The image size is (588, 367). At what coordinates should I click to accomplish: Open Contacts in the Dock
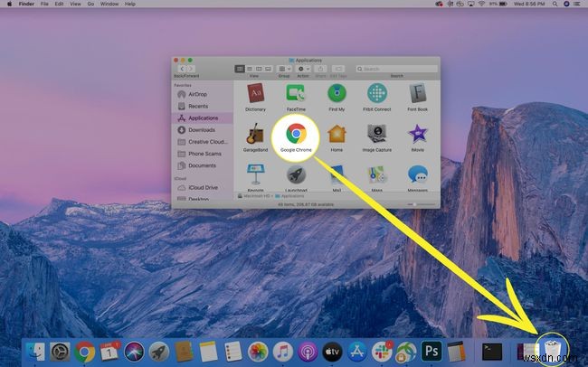184,352
